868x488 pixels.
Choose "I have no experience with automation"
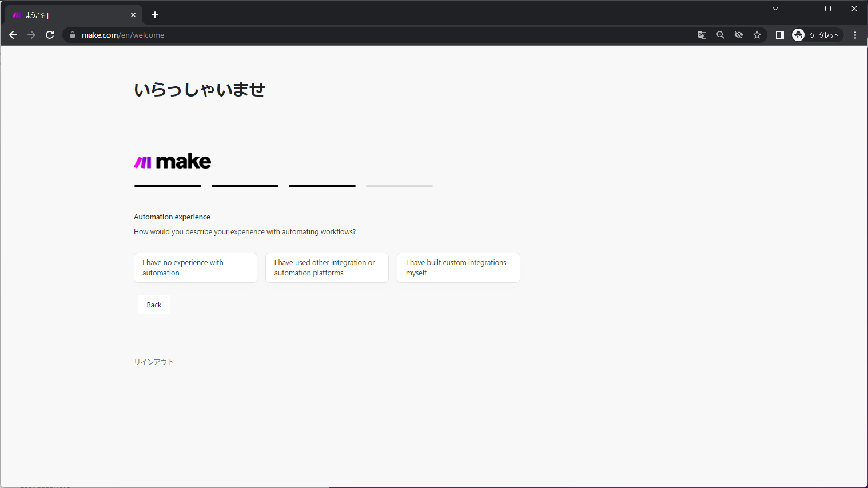click(x=196, y=267)
